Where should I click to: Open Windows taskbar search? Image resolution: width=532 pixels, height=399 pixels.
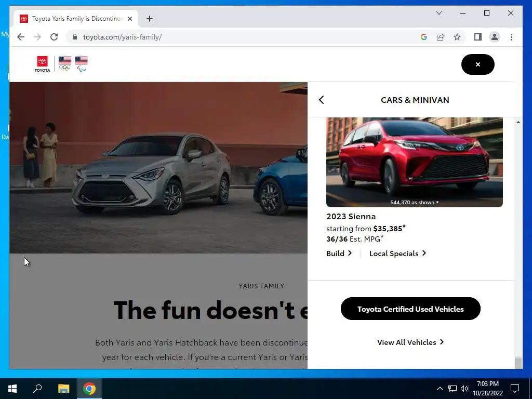pyautogui.click(x=37, y=389)
